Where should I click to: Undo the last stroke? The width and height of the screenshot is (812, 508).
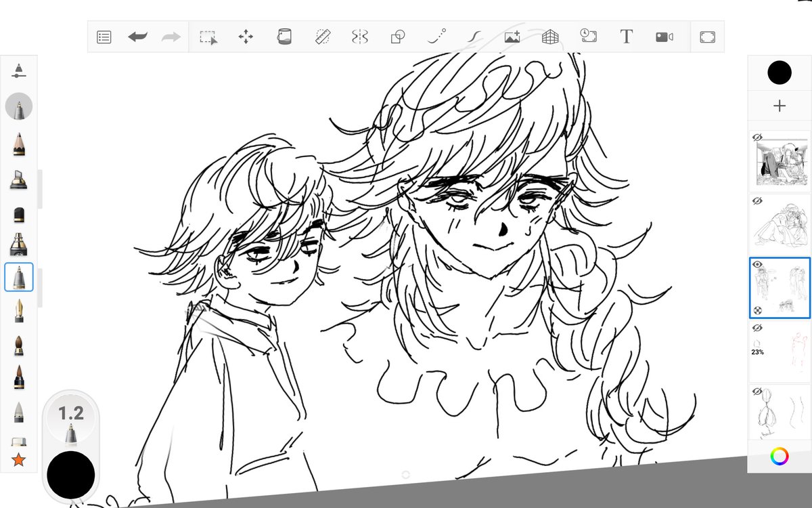(x=137, y=37)
